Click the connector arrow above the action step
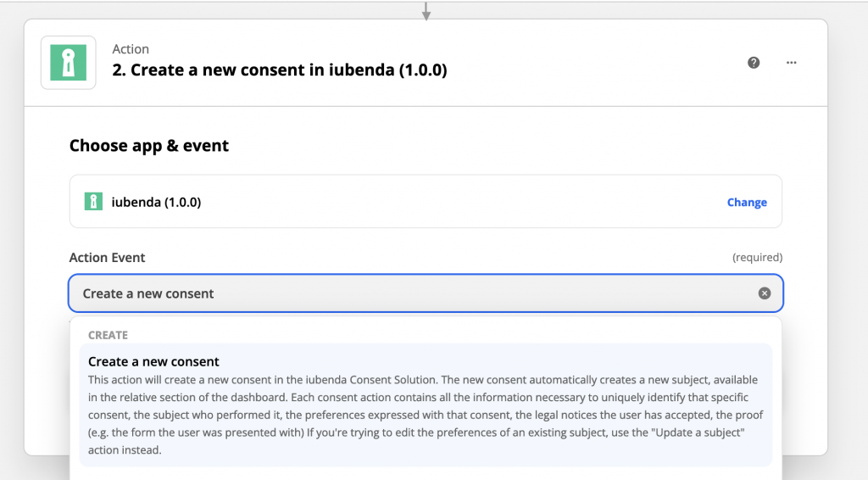This screenshot has width=868, height=480. pos(426,11)
